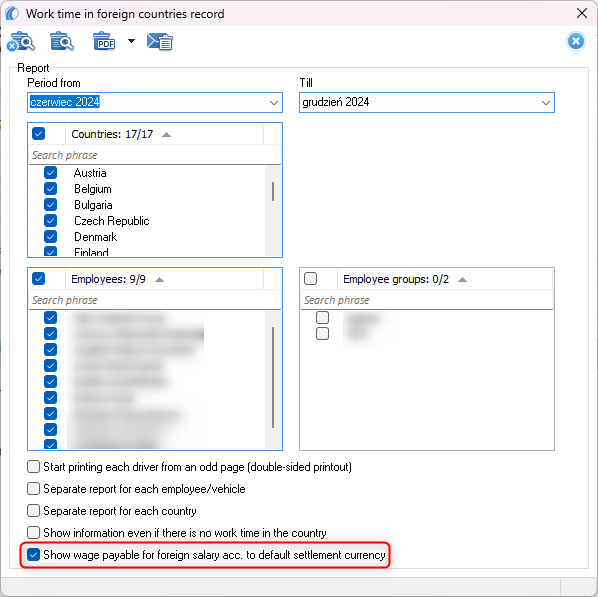Uncheck the Austria checkbox
Viewport: 598px width, 597px height.
coord(50,173)
